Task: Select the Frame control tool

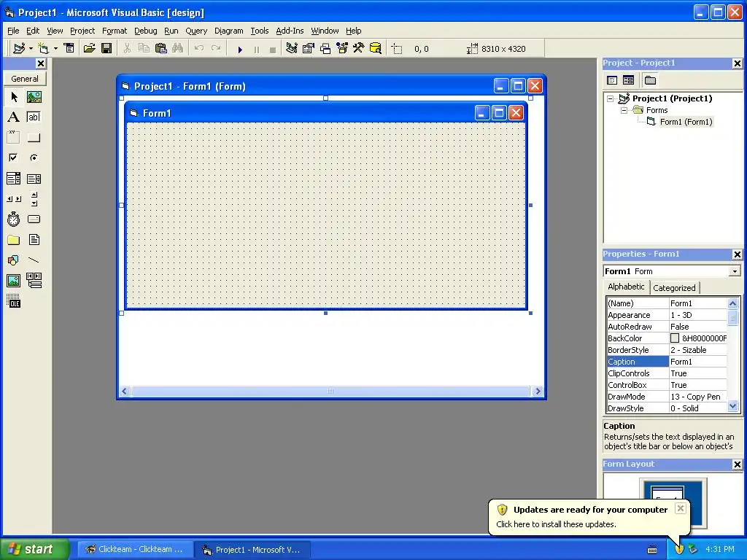Action: [14, 137]
